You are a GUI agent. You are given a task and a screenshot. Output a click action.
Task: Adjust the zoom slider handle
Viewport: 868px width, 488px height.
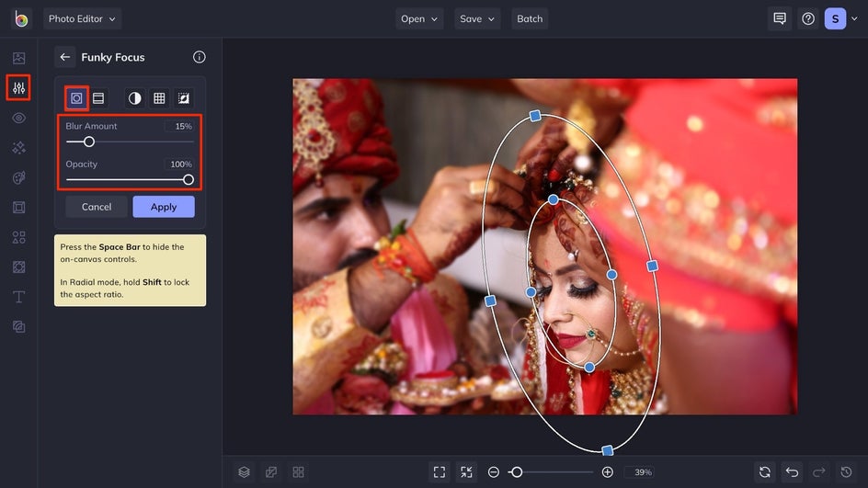point(517,472)
